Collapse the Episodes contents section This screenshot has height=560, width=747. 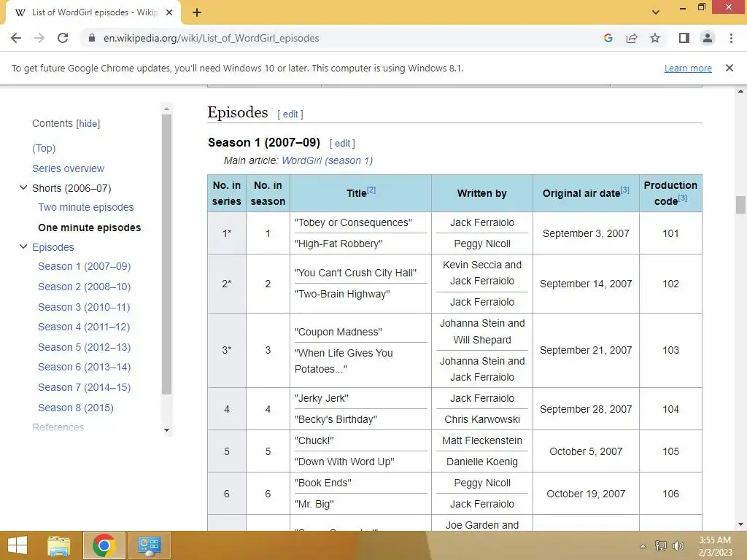[23, 246]
